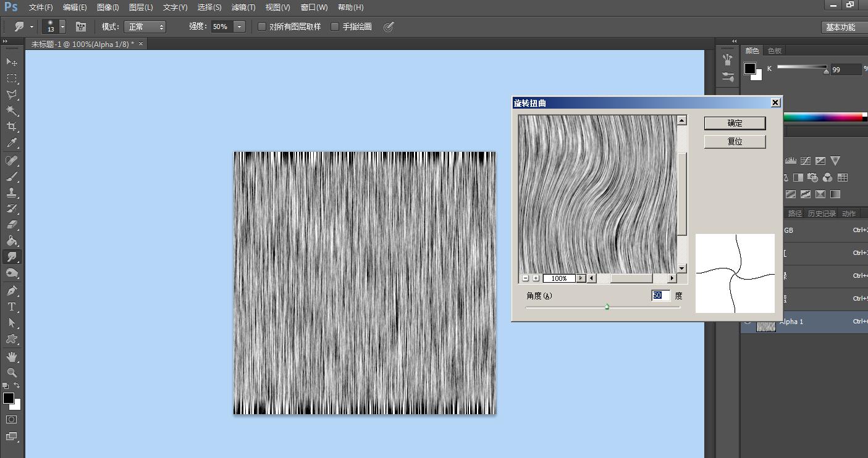868x458 pixels.
Task: Click the 角度 degree input field
Action: pyautogui.click(x=660, y=296)
